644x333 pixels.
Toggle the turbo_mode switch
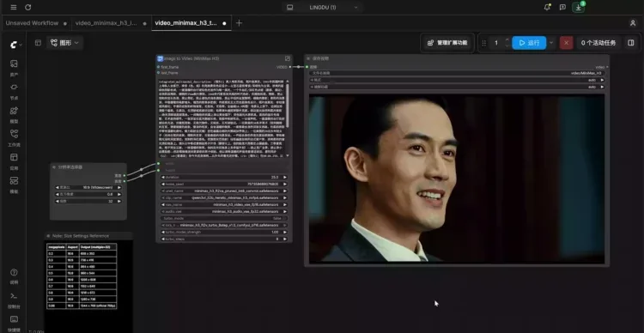click(224, 219)
